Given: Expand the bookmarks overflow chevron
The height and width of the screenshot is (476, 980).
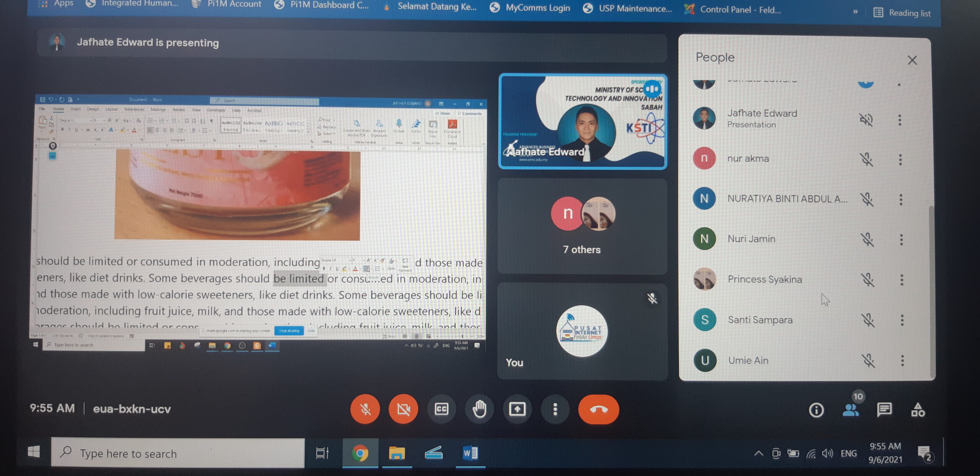Looking at the screenshot, I should (855, 12).
